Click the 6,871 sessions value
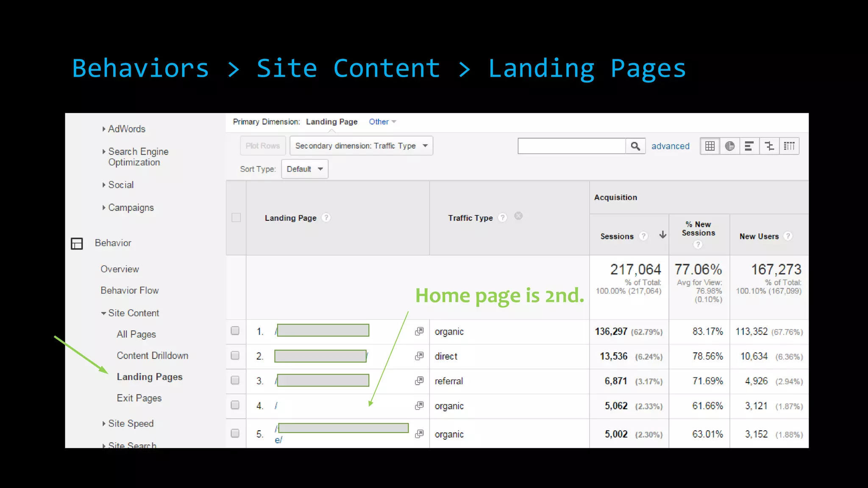The image size is (868, 488). [x=616, y=381]
